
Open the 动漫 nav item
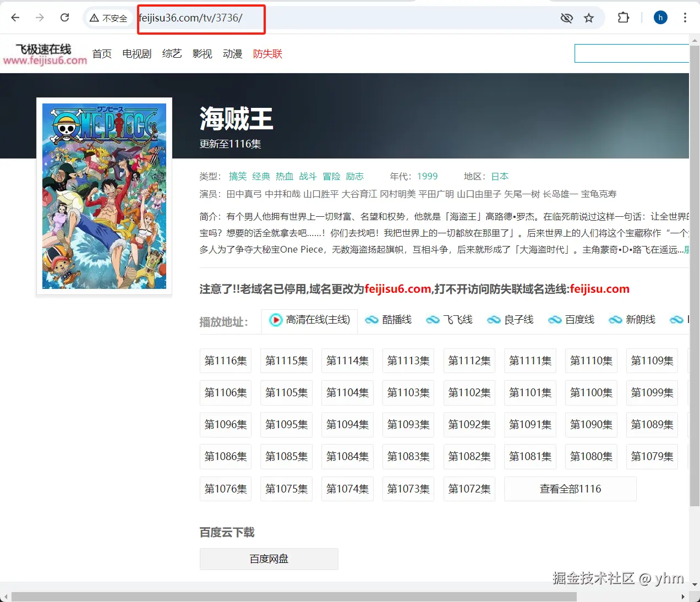(x=233, y=54)
